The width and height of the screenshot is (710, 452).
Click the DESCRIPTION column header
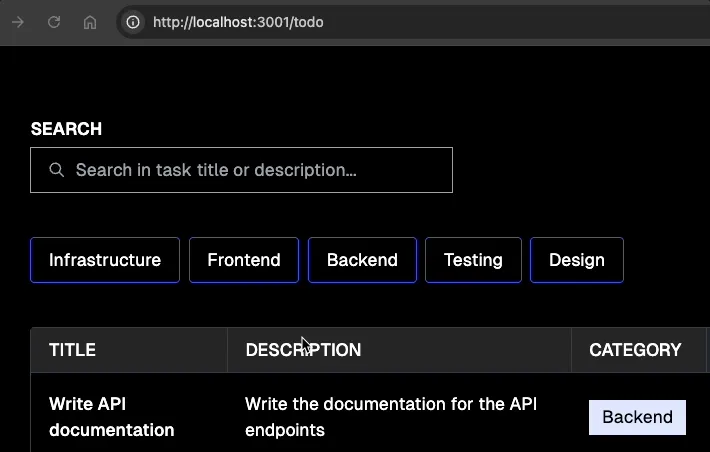(x=303, y=350)
